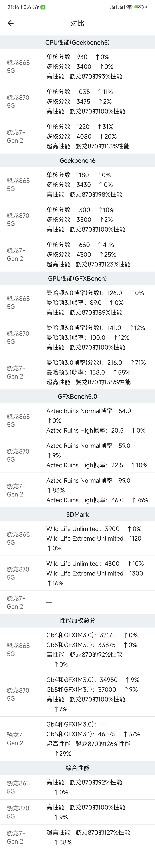The height and width of the screenshot is (868, 155).
Task: Tap the Wi-Fi icon in status bar
Action: (x=129, y=7)
